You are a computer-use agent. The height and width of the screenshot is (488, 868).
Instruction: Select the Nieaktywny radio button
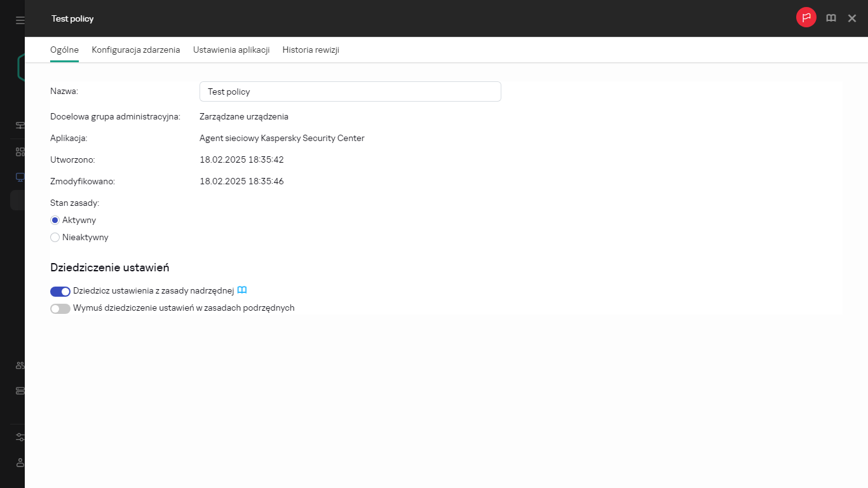point(55,238)
